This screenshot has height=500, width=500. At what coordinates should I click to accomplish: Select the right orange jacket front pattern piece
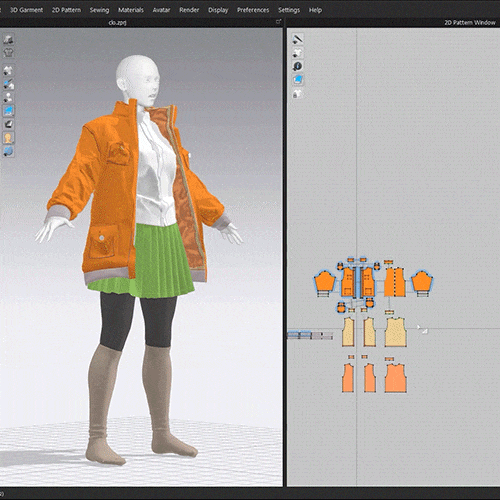pyautogui.click(x=368, y=282)
